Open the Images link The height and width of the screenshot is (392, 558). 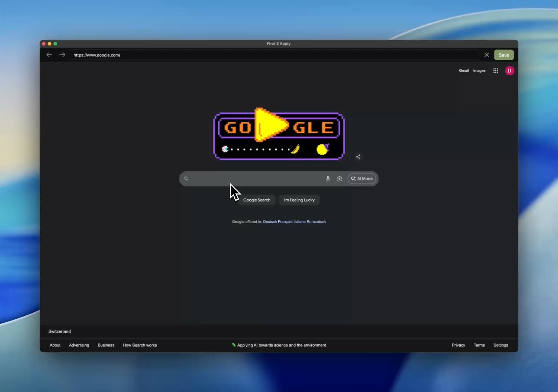[479, 71]
